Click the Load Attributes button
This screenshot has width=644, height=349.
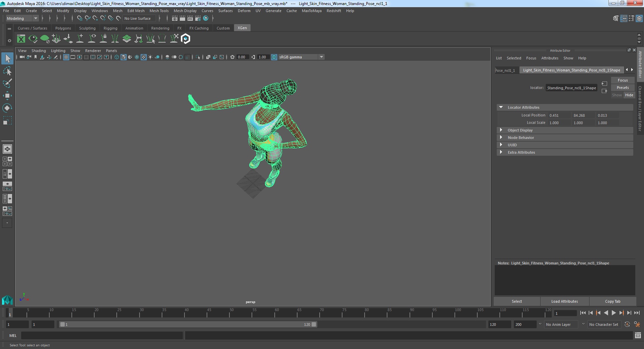click(565, 301)
